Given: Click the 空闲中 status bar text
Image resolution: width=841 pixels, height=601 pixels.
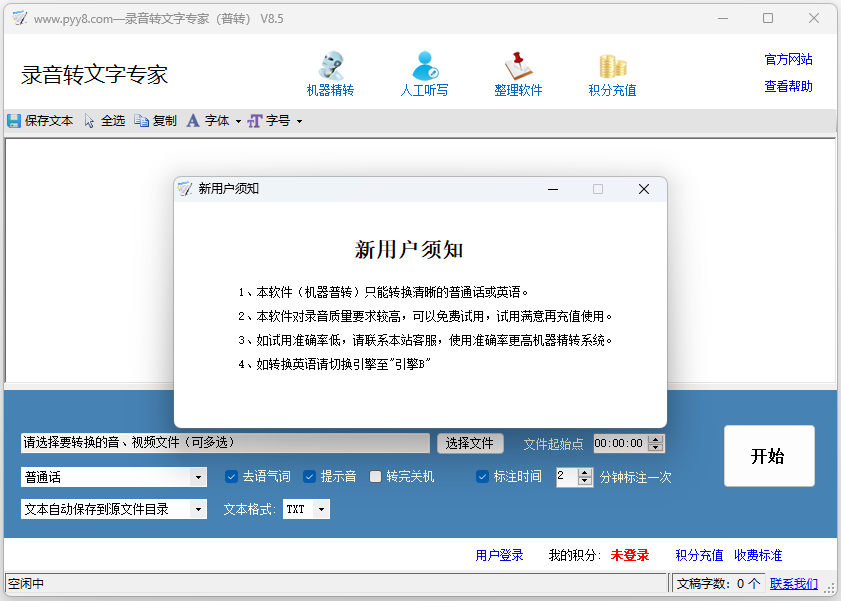Looking at the screenshot, I should point(26,584).
